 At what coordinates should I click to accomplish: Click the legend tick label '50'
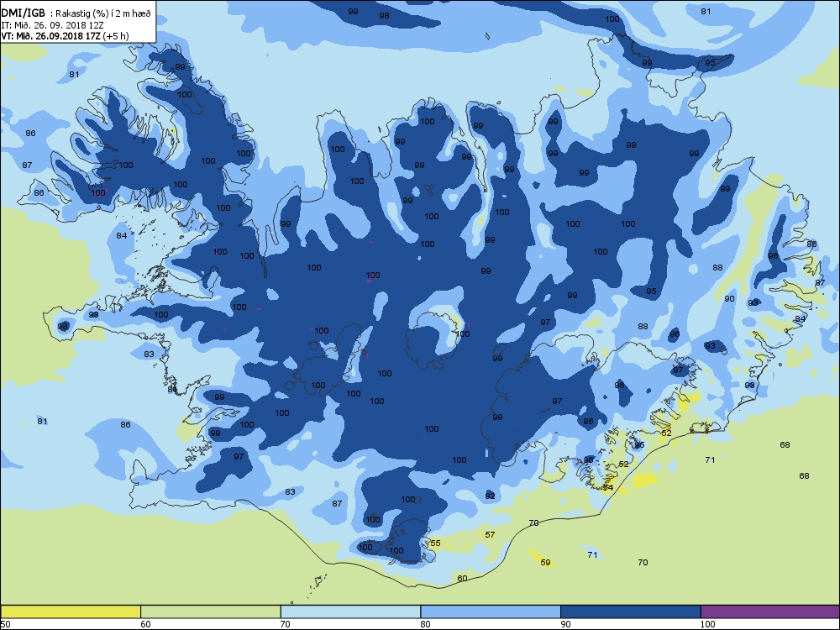pos(5,623)
